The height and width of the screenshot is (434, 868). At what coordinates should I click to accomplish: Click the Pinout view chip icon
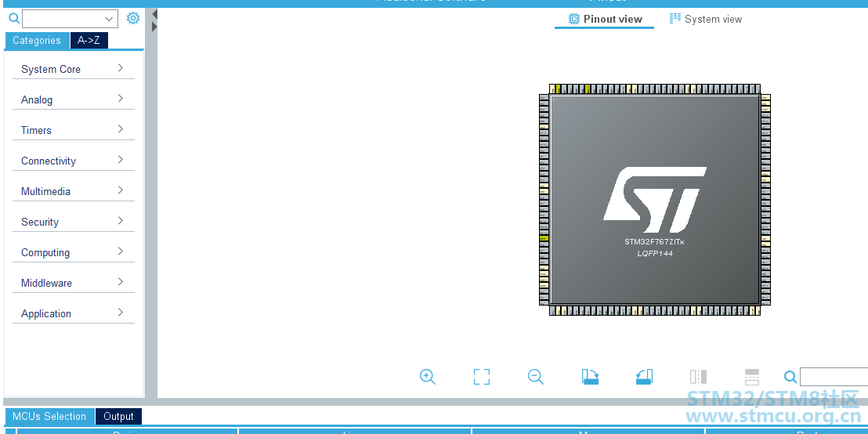(x=574, y=19)
